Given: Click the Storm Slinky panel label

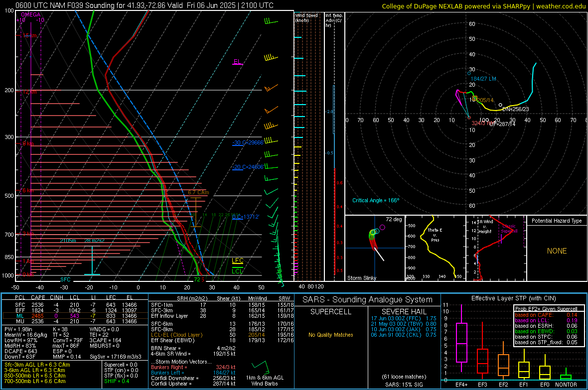Looking at the screenshot, I should pos(361,278).
